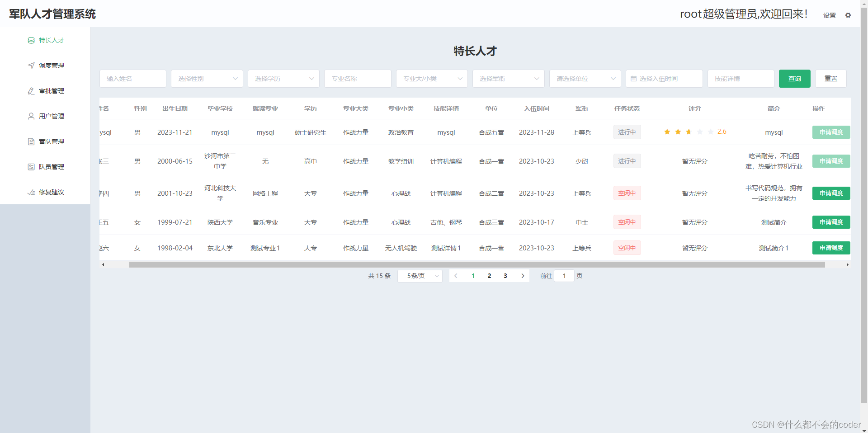The height and width of the screenshot is (433, 868).
Task: Click 申请调度 in 河北科技大学 row
Action: [x=831, y=193]
